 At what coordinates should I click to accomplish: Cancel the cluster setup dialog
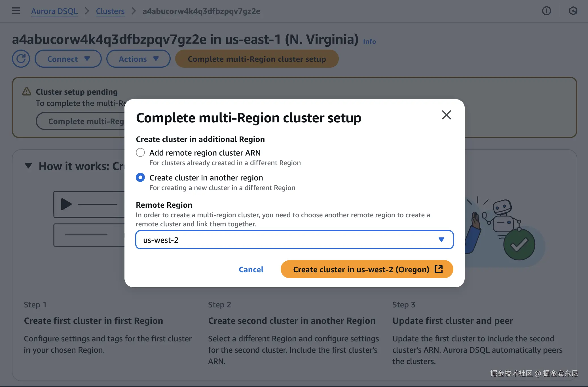251,269
